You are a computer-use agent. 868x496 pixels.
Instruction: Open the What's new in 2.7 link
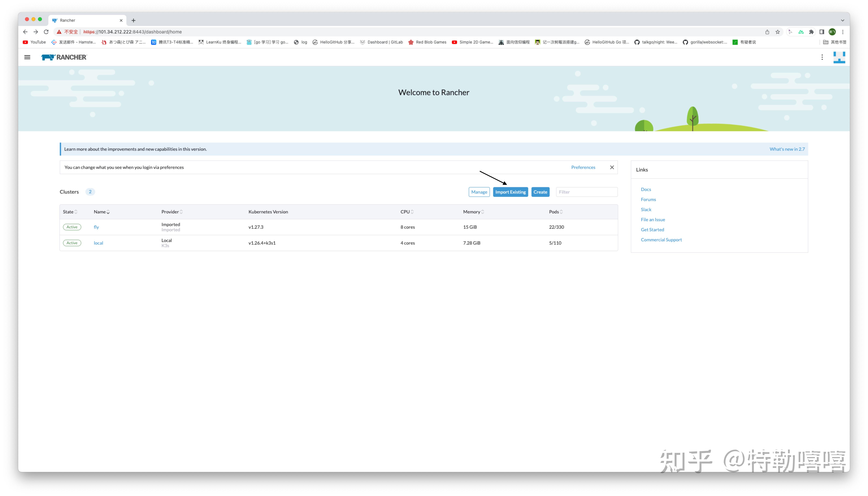point(787,149)
